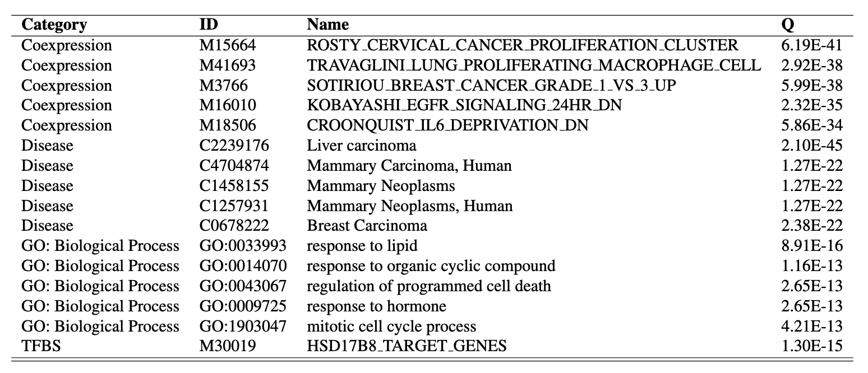Select the Q value 2.10E-45

point(811,146)
